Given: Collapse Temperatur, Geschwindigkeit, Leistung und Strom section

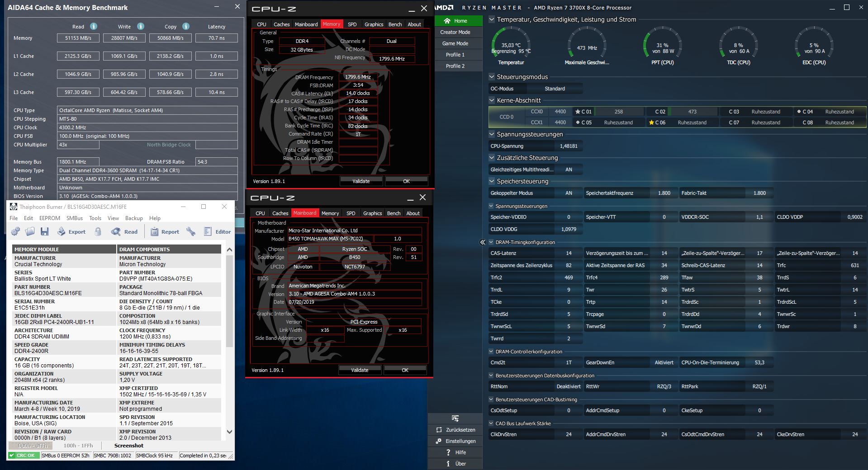Looking at the screenshot, I should click(x=492, y=19).
